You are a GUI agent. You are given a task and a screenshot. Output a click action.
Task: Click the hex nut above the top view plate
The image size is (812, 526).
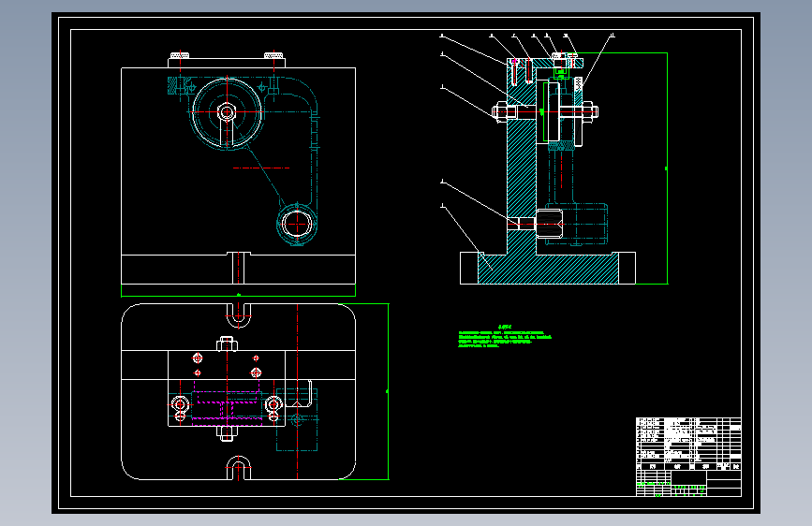point(227,343)
